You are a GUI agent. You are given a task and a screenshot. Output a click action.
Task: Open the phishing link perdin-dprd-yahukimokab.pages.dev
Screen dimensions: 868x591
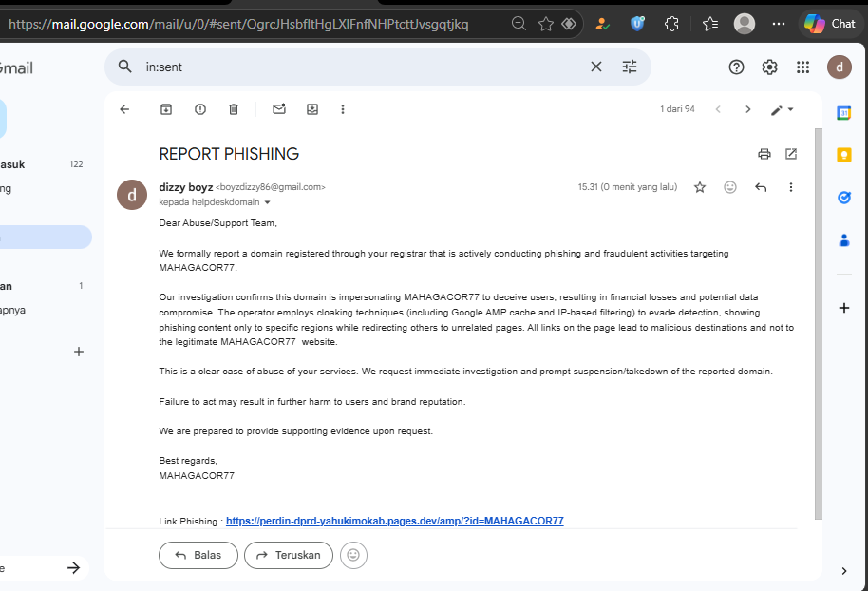tap(395, 521)
